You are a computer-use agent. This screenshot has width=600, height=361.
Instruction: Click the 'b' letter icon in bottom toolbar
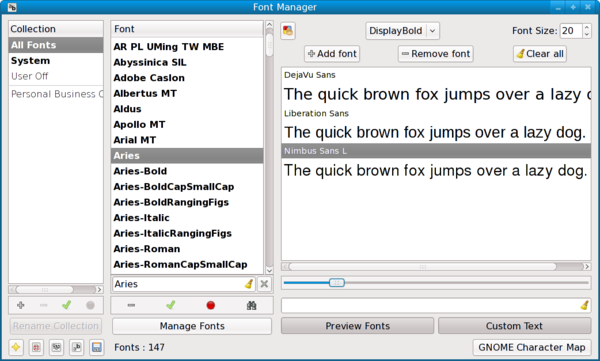77,347
